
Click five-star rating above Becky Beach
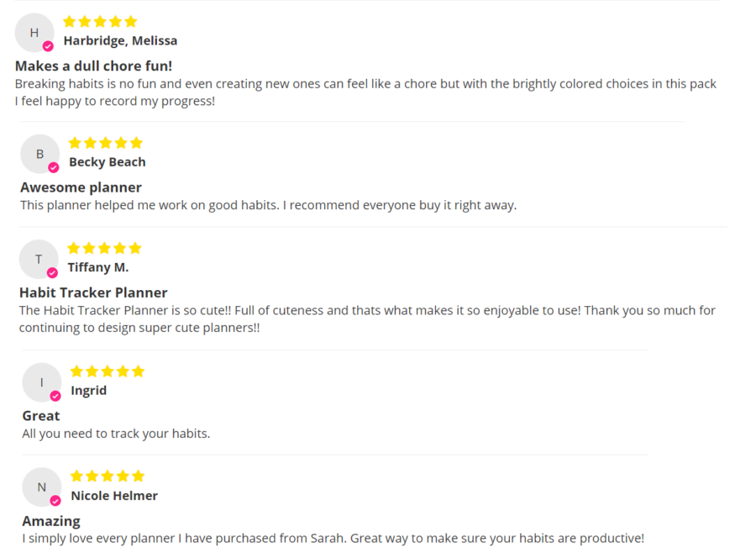[106, 143]
